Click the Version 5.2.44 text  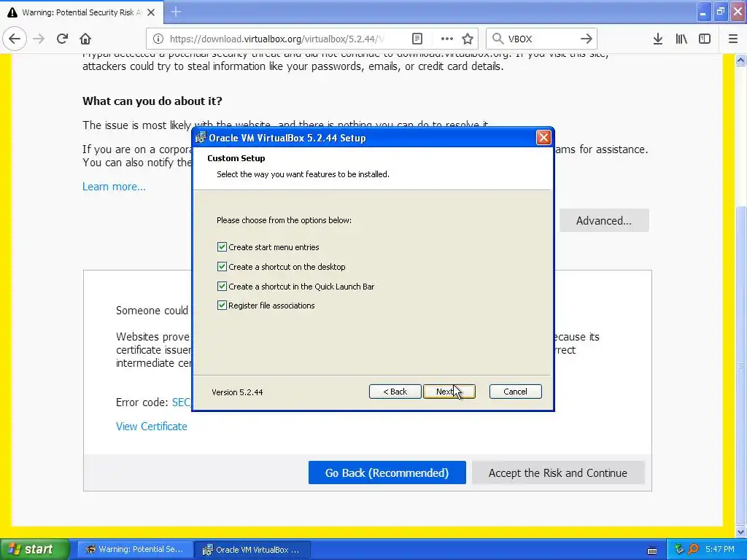pos(237,392)
